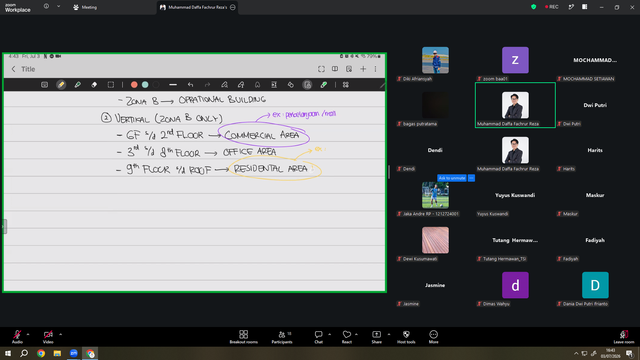Screen dimensions: 640x360
Task: Select Dania Dwi Putri Rianto avatar
Action: (x=595, y=285)
